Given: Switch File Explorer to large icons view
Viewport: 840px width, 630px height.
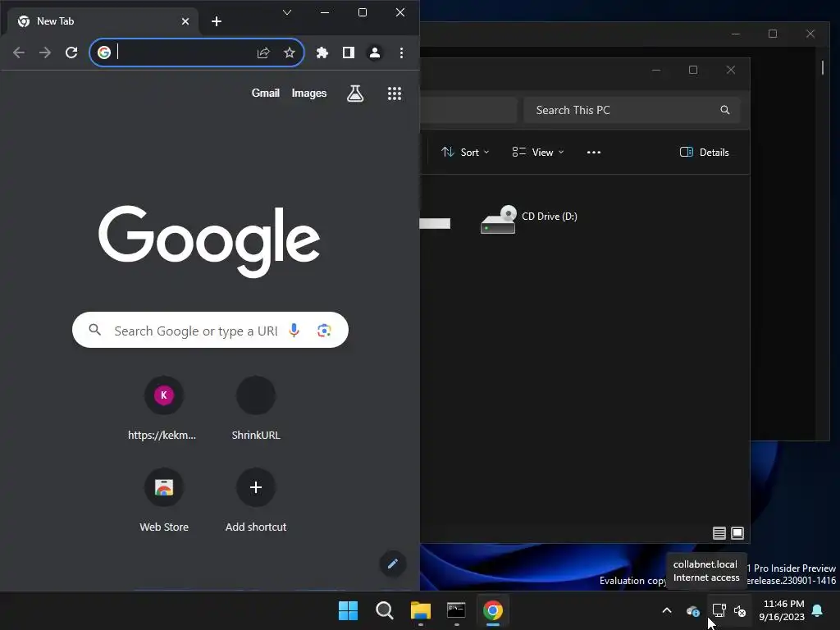Looking at the screenshot, I should point(737,533).
